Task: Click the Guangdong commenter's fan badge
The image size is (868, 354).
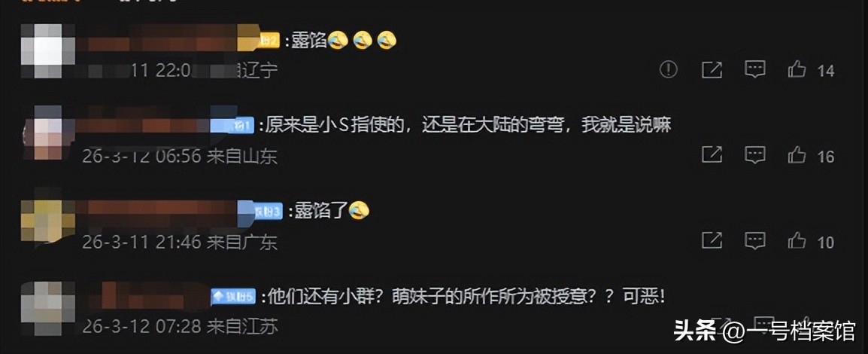Action: (260, 212)
